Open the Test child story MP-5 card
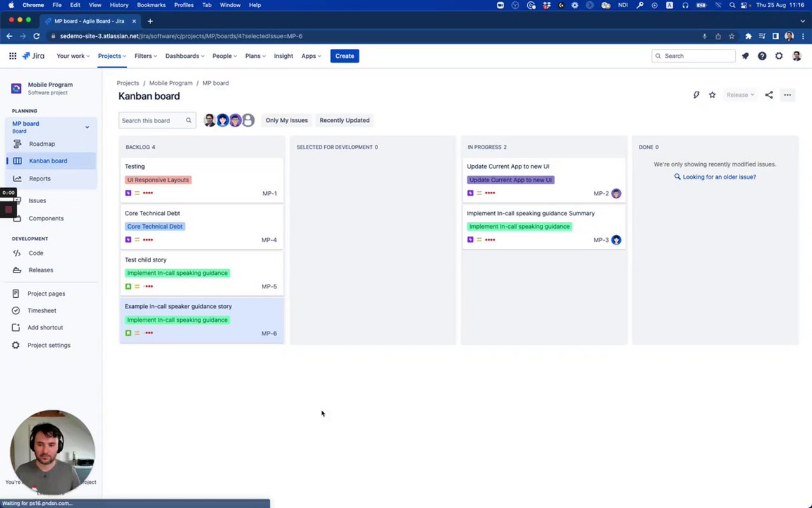Viewport: 812px width, 508px height. click(x=201, y=273)
